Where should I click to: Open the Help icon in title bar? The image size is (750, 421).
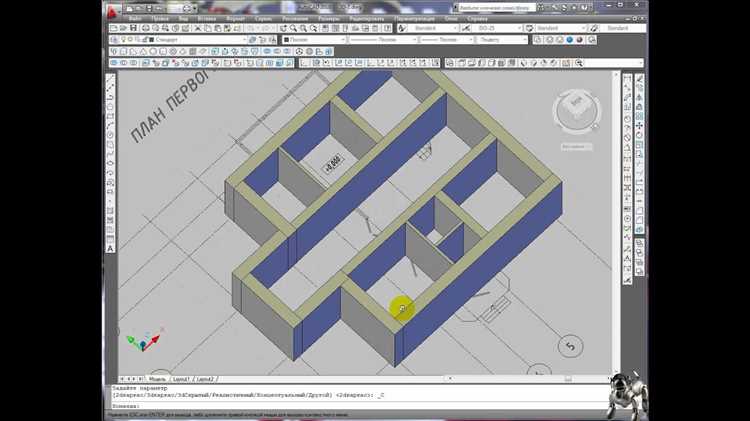pyautogui.click(x=584, y=8)
